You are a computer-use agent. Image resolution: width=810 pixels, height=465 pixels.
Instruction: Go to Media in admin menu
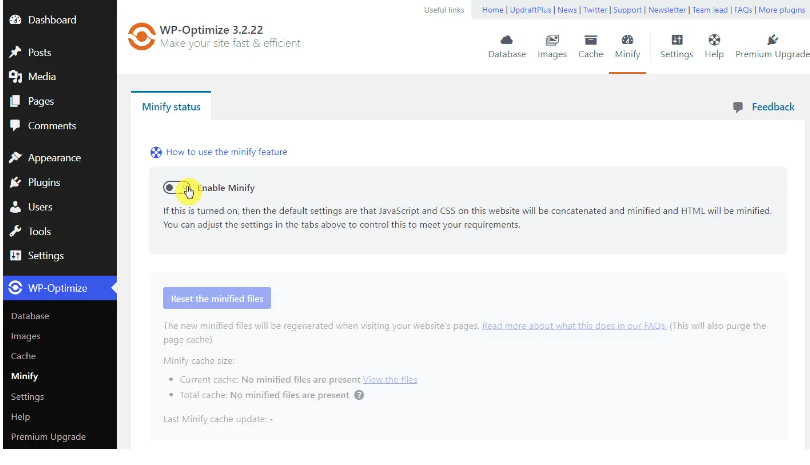pos(42,76)
